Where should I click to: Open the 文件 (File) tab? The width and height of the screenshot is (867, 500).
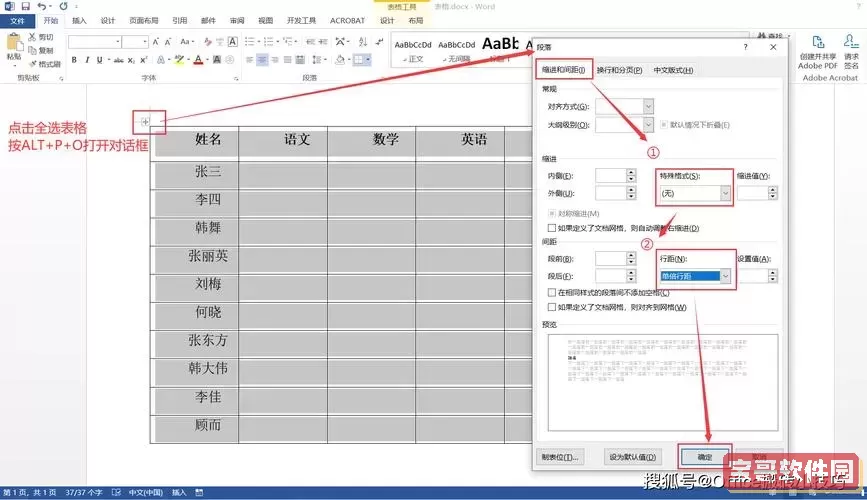tap(17, 21)
